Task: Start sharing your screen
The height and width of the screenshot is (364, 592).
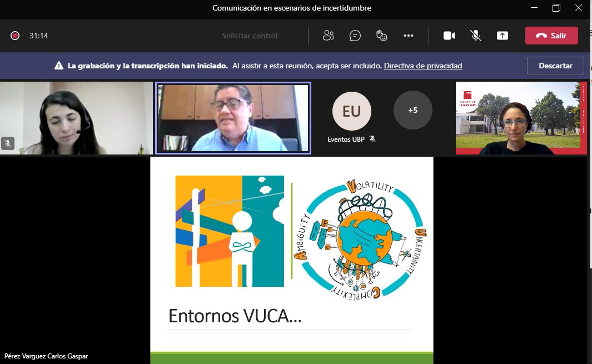Action: (502, 35)
